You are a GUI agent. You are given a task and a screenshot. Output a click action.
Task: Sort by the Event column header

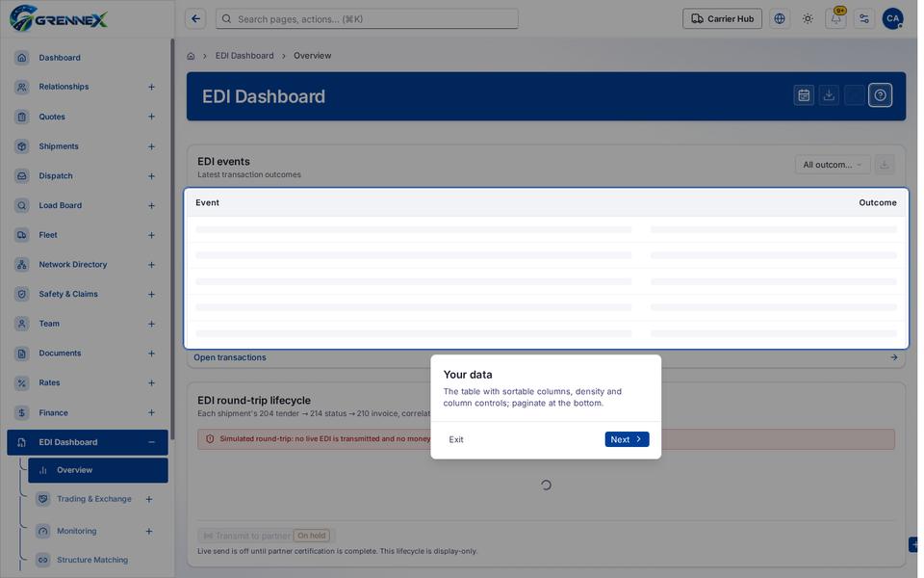[x=208, y=202]
